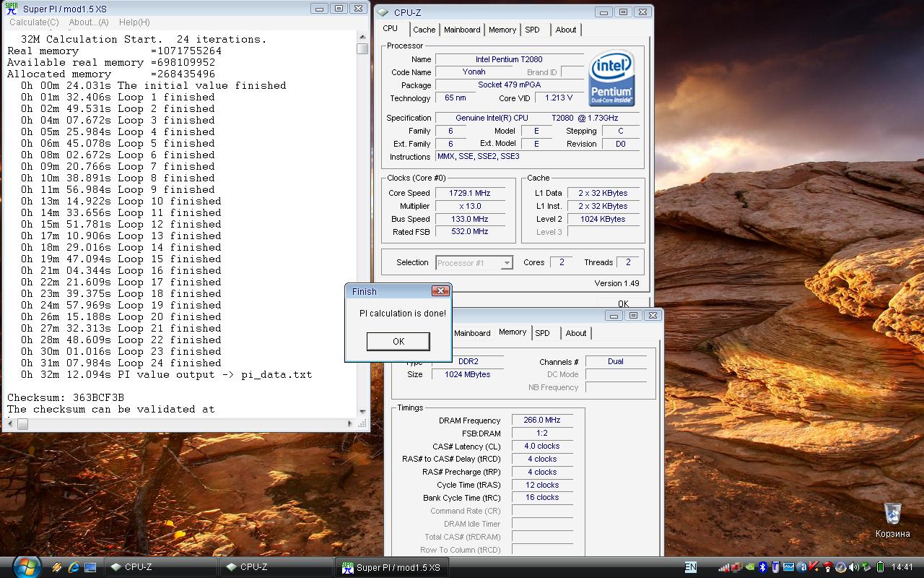Open About tab in lower CPU-Z window
The height and width of the screenshot is (578, 924).
[x=576, y=333]
